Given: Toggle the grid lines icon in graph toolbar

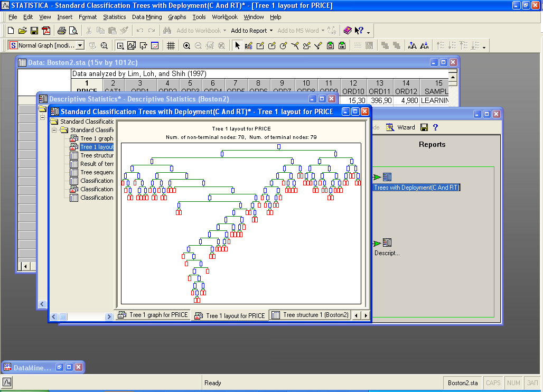Looking at the screenshot, I should 171,46.
